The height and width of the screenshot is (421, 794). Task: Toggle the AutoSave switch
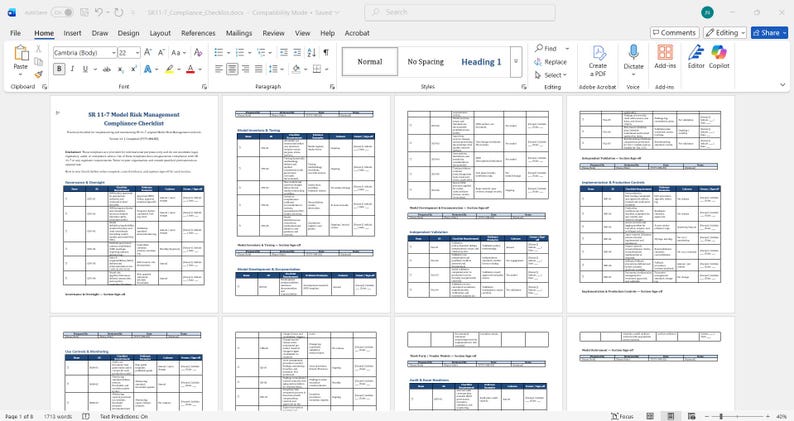click(63, 12)
